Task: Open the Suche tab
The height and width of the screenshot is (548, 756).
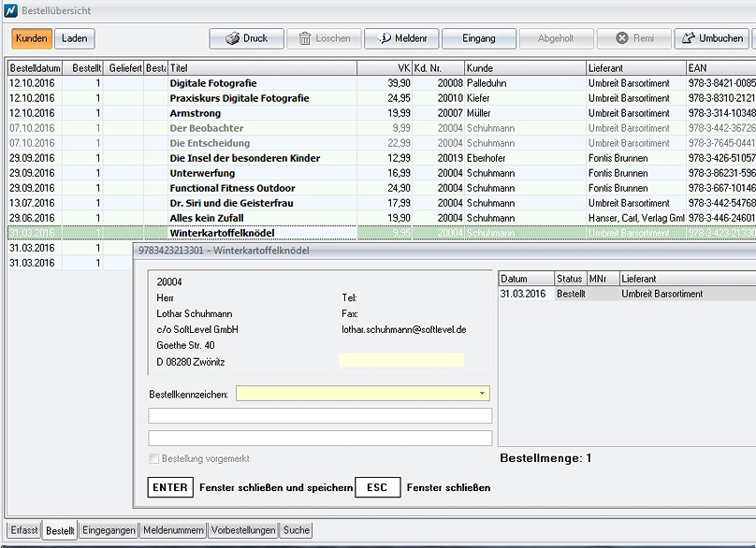Action: point(296,530)
